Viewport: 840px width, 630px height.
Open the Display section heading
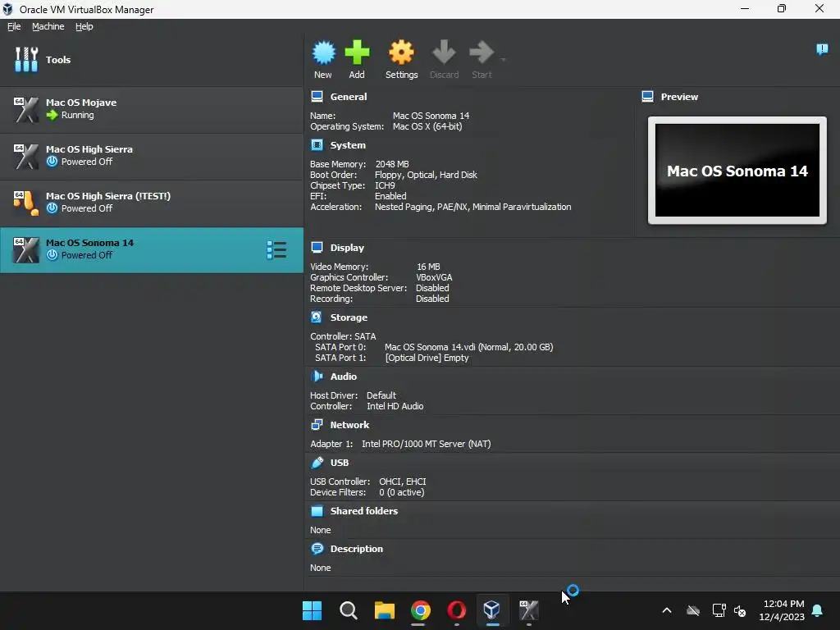point(347,248)
